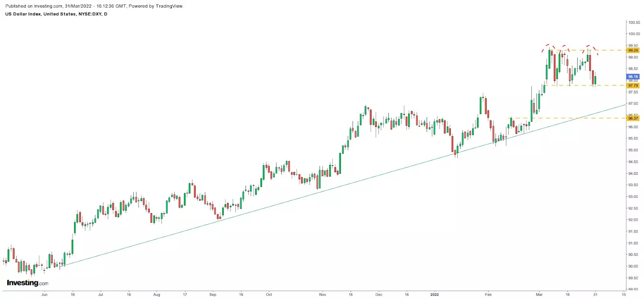The width and height of the screenshot is (644, 299).
Task: Click the 89.50 price axis label
Action: tap(633, 278)
